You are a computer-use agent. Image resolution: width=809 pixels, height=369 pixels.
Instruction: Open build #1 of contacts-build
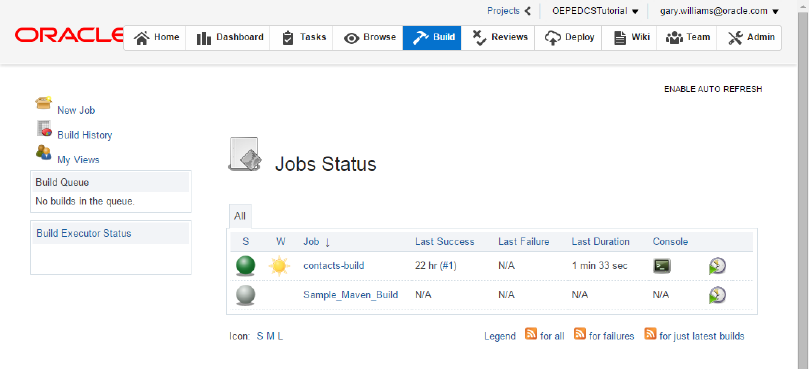[448, 266]
